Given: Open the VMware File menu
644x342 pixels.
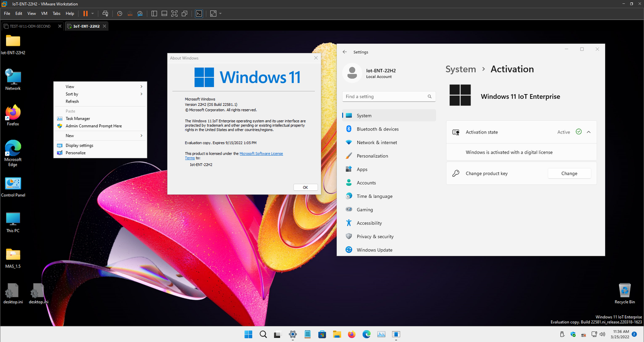Looking at the screenshot, I should (x=7, y=14).
